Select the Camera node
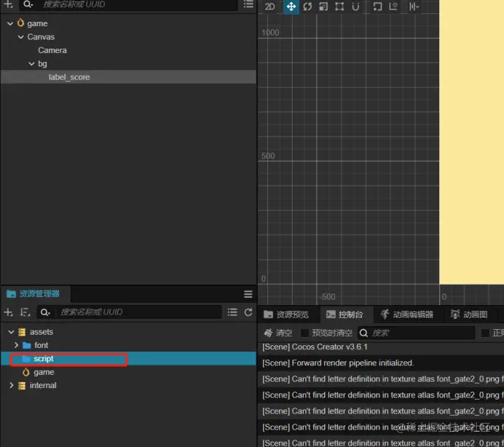Image resolution: width=504 pixels, height=447 pixels. pyautogui.click(x=52, y=50)
